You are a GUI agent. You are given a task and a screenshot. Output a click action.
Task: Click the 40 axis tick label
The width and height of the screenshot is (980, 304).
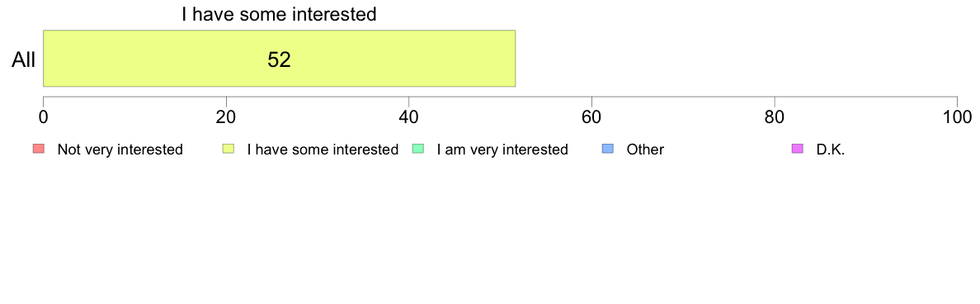409,117
